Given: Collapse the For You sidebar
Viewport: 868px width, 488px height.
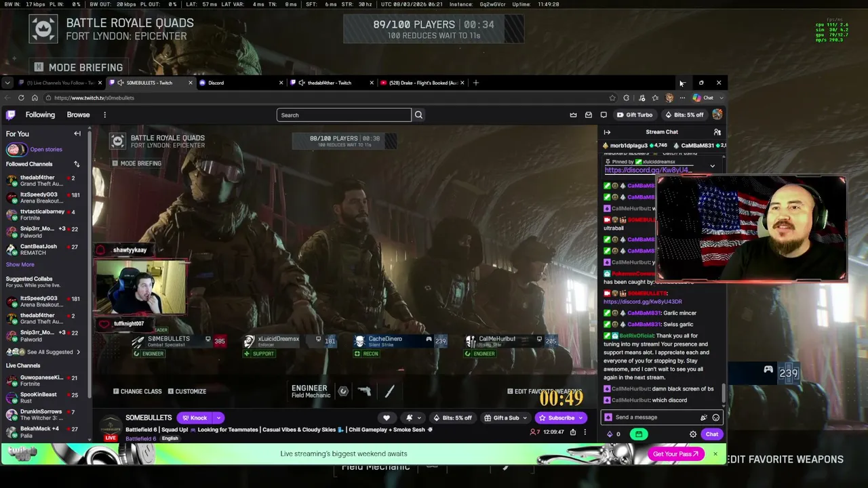Looking at the screenshot, I should coord(77,134).
